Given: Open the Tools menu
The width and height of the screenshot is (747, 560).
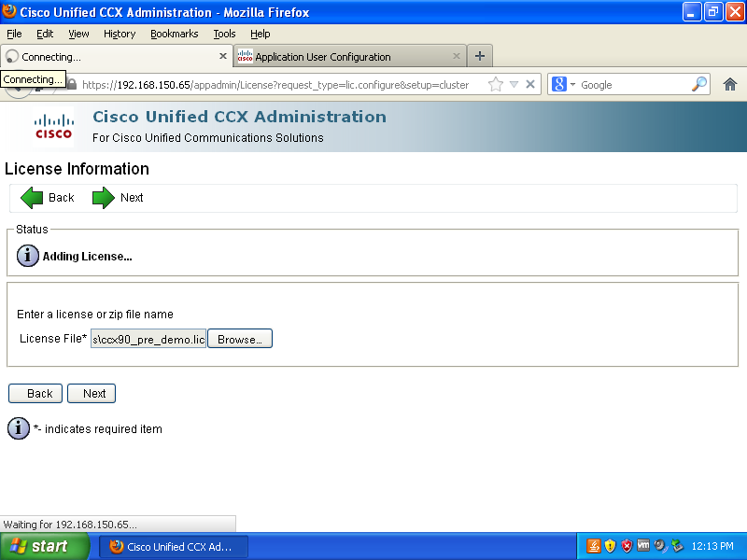Looking at the screenshot, I should click(224, 34).
